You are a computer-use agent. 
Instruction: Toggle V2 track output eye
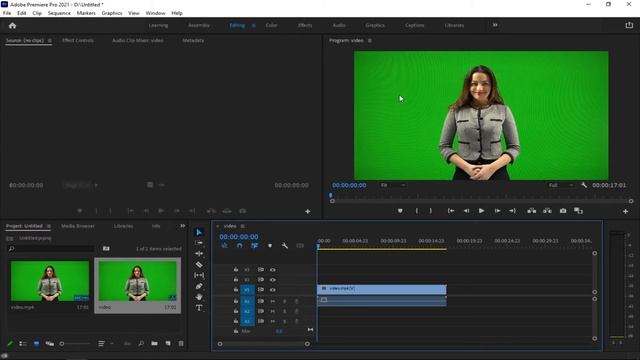click(x=272, y=280)
